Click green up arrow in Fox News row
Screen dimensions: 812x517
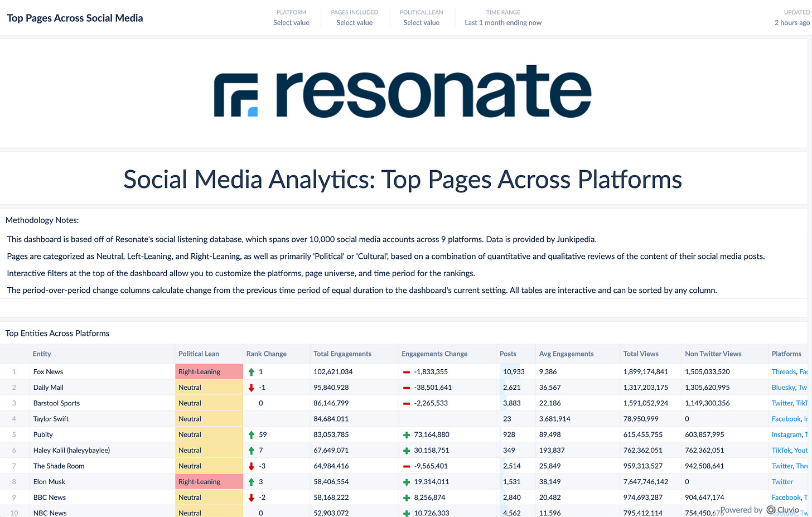point(252,372)
